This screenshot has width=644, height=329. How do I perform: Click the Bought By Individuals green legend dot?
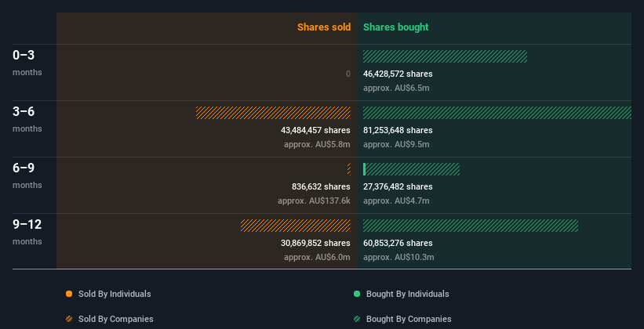click(357, 294)
